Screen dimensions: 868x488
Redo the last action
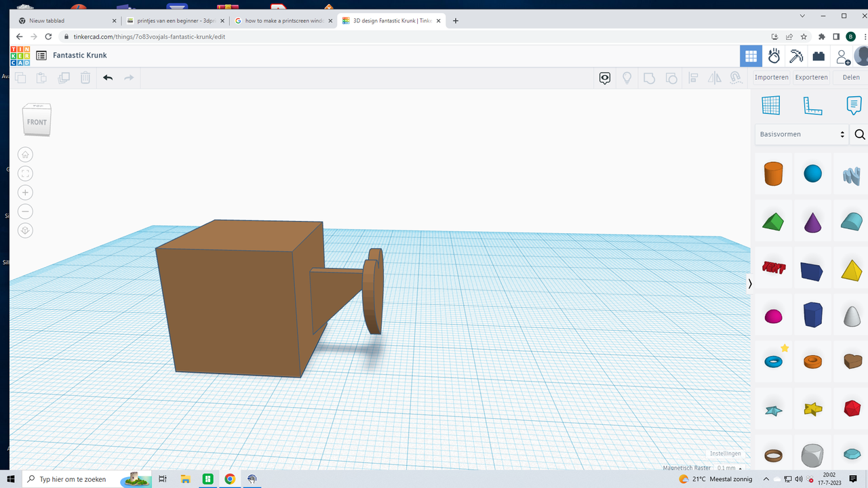(129, 78)
